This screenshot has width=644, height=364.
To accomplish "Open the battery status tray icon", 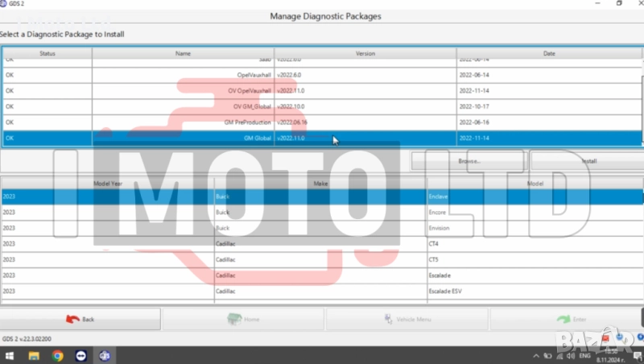I will (547, 356).
